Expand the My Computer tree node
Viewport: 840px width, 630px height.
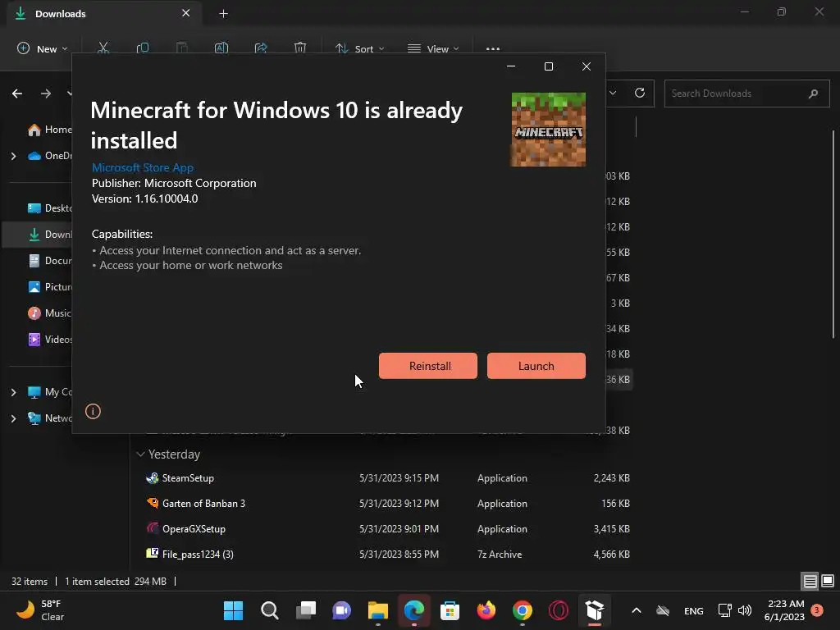(13, 392)
